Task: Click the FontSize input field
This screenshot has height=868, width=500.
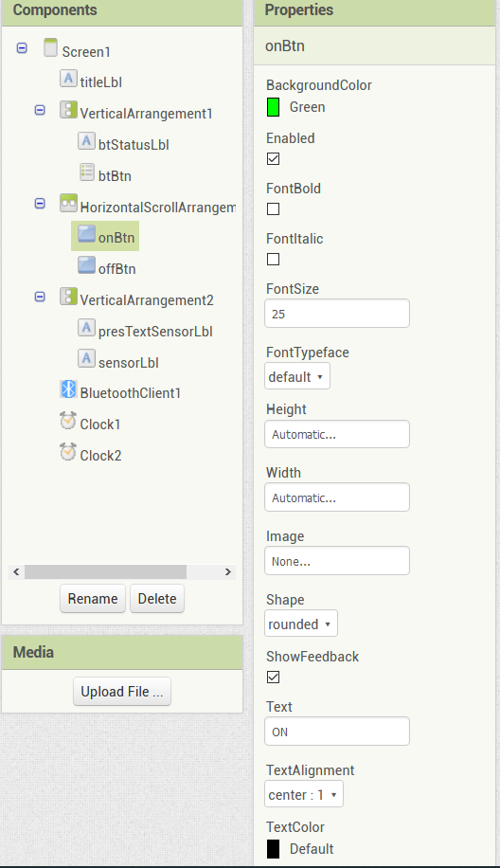Action: tap(337, 314)
